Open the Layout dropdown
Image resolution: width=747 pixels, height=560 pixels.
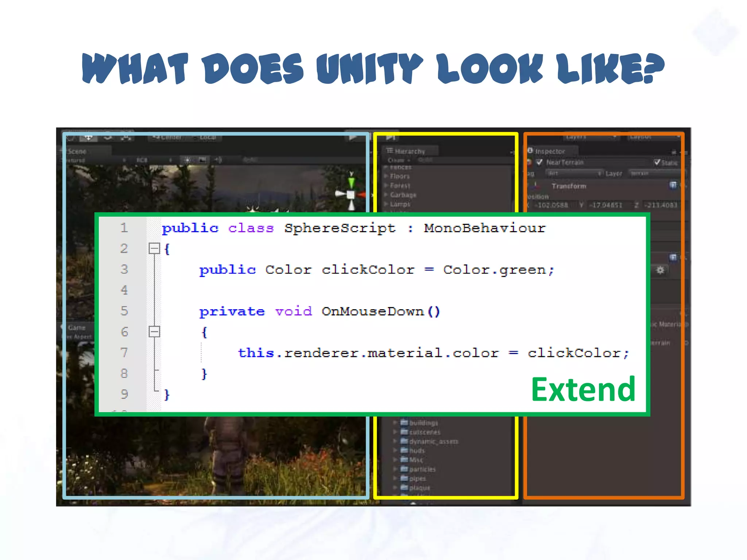654,137
